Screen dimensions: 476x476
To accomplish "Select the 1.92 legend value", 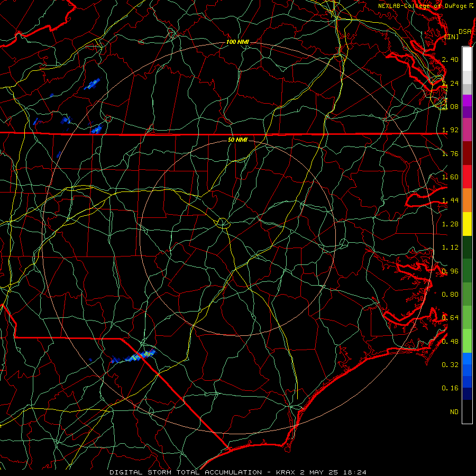I will (x=450, y=130).
